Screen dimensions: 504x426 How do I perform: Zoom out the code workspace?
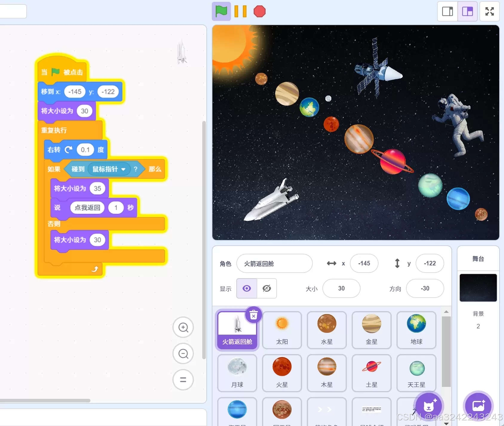point(183,354)
